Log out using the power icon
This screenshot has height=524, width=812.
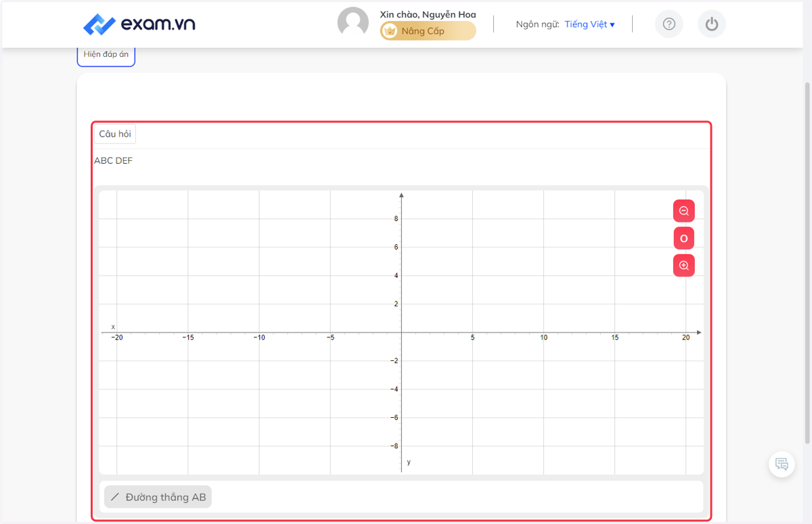coord(712,24)
